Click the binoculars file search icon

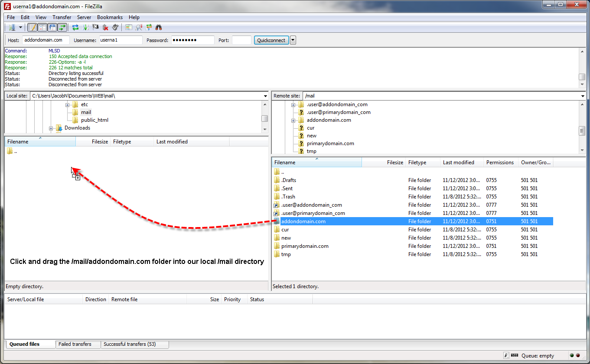(x=159, y=27)
